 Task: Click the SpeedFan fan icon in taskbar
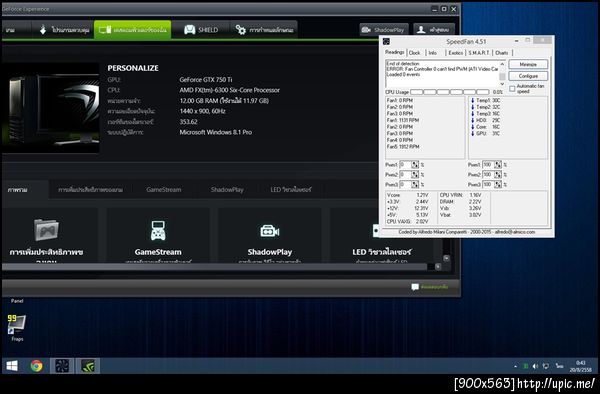coord(62,366)
